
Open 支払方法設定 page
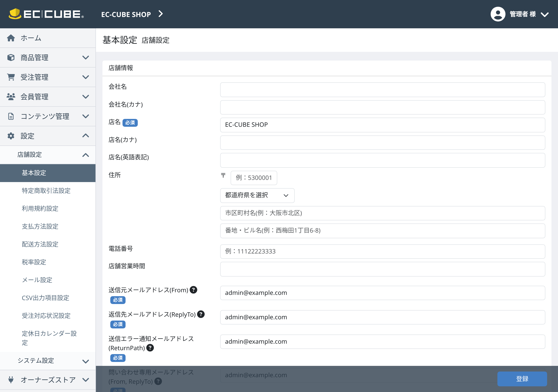(40, 226)
